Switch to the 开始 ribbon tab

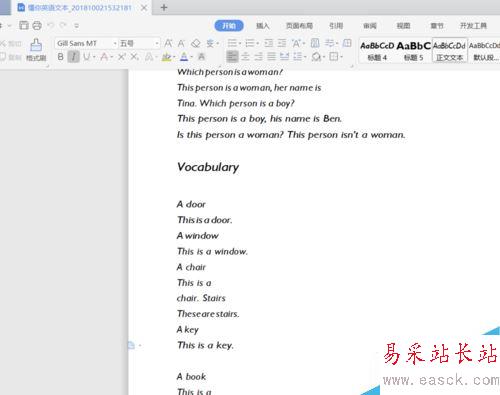pos(229,26)
